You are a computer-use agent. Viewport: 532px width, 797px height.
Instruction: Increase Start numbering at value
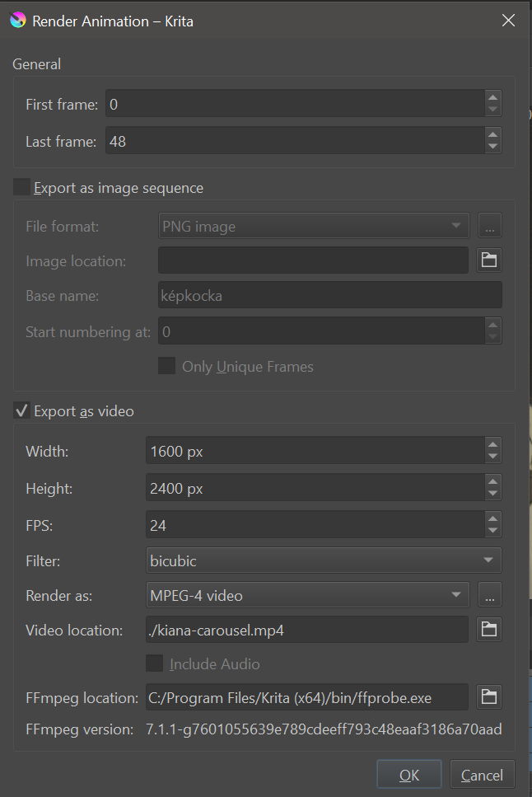click(492, 326)
